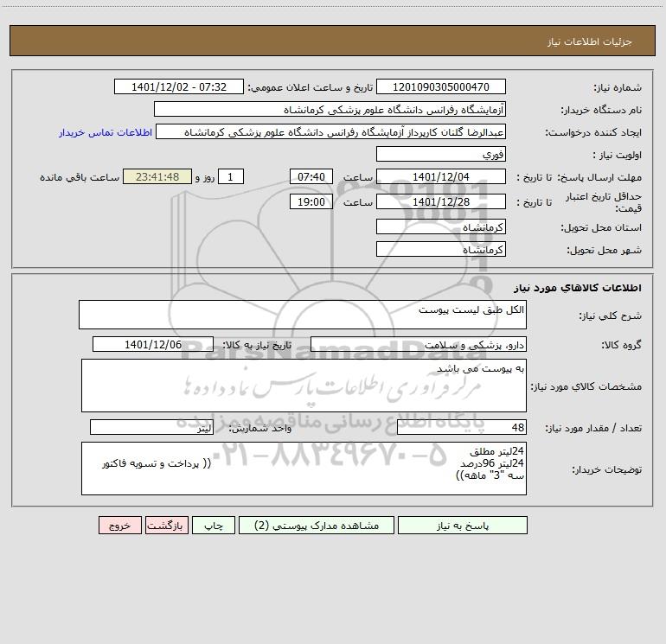Click the section title 'اطلاعات کالاهاي مورد نیاز'
The height and width of the screenshot is (644, 666).
tap(577, 288)
